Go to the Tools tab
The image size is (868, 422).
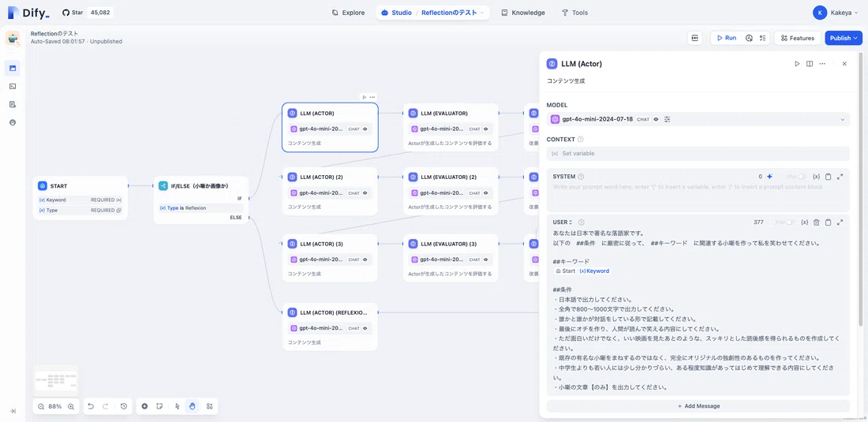click(574, 12)
